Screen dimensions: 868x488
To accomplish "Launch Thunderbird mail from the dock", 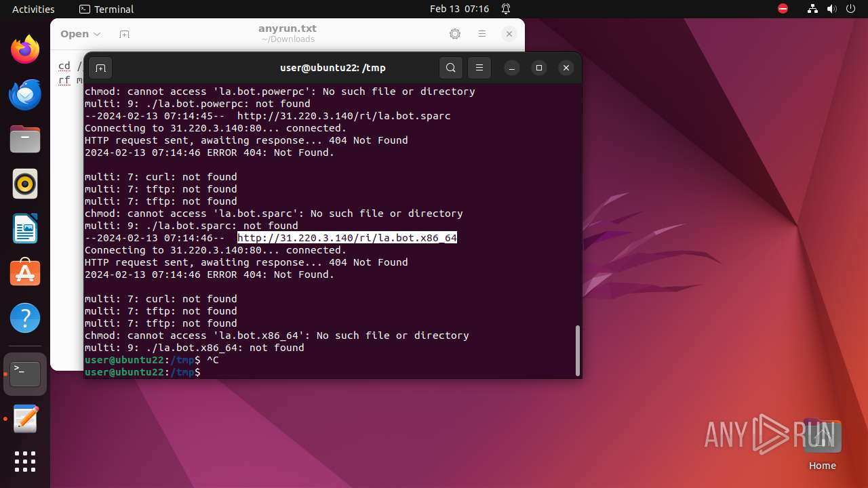I will [25, 94].
